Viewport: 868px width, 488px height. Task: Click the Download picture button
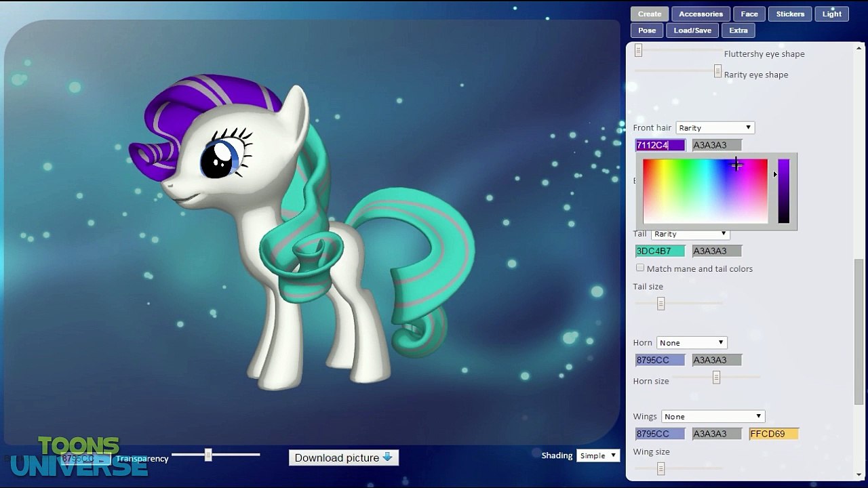344,457
